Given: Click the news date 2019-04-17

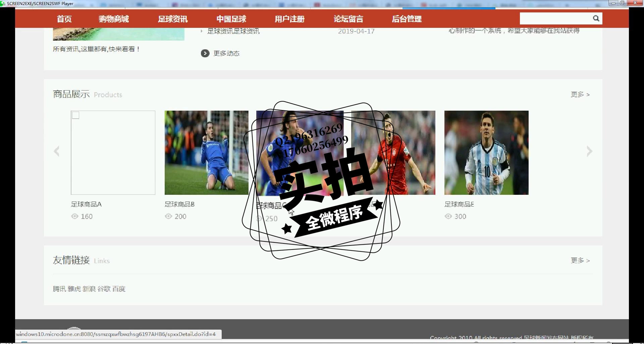Looking at the screenshot, I should click(x=356, y=31).
